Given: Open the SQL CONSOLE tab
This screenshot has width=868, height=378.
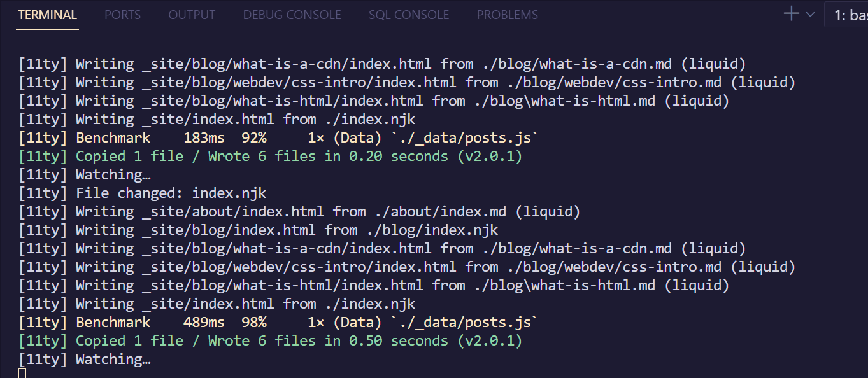Looking at the screenshot, I should click(408, 15).
